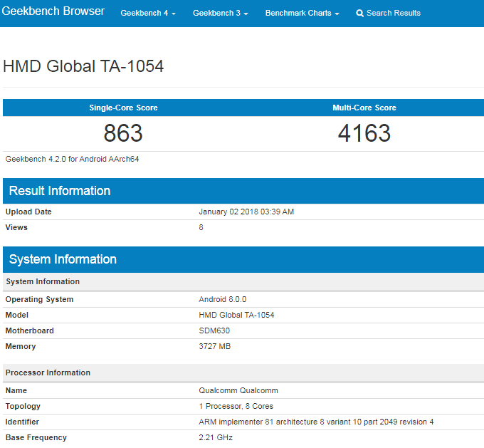Click the Model label
484x448 pixels.
pyautogui.click(x=16, y=315)
